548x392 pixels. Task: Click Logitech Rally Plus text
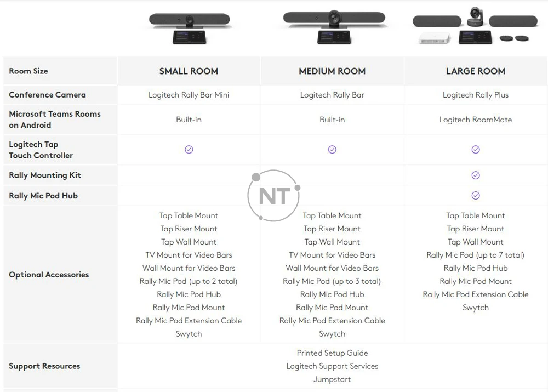click(476, 95)
